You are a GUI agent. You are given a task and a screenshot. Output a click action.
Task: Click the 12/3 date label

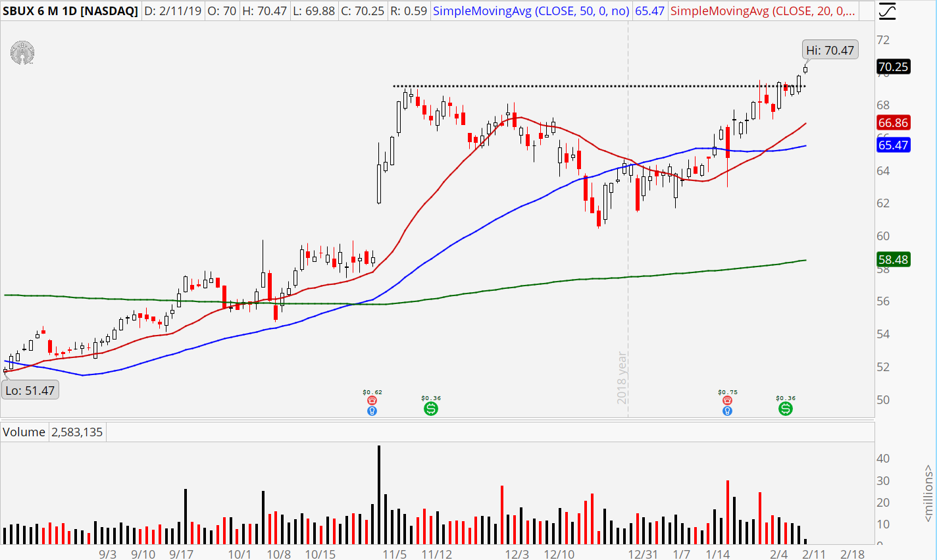[517, 554]
